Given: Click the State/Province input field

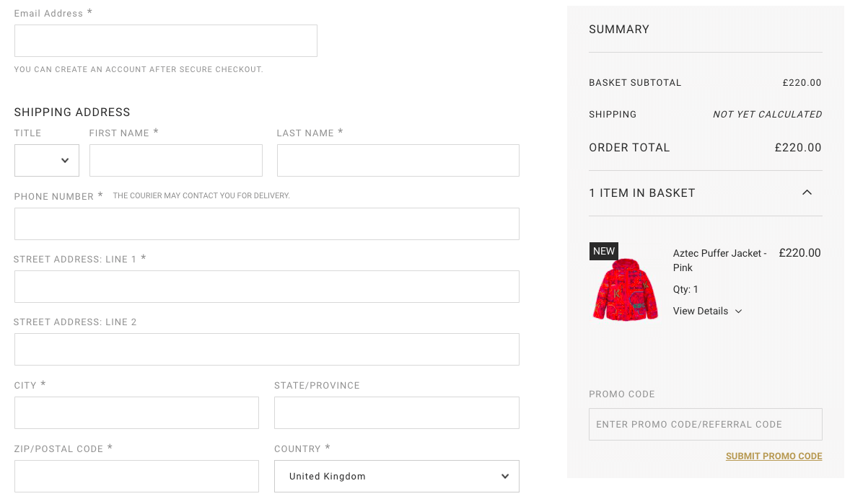Looking at the screenshot, I should (396, 412).
